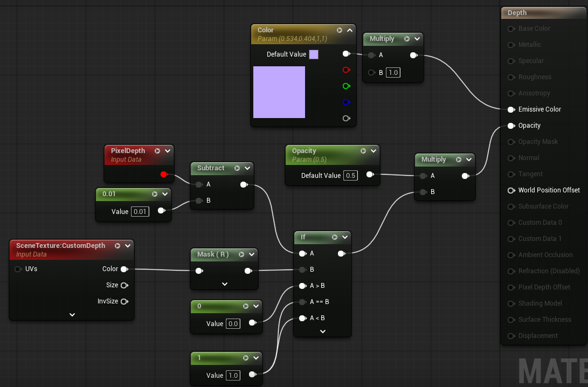
Task: Click the Base Color input pin
Action: click(x=511, y=29)
